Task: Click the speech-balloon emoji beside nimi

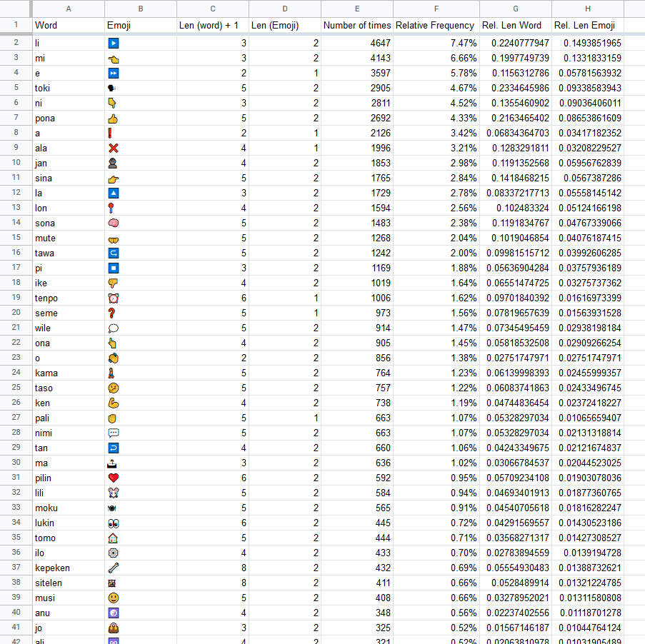Action: pyautogui.click(x=113, y=433)
